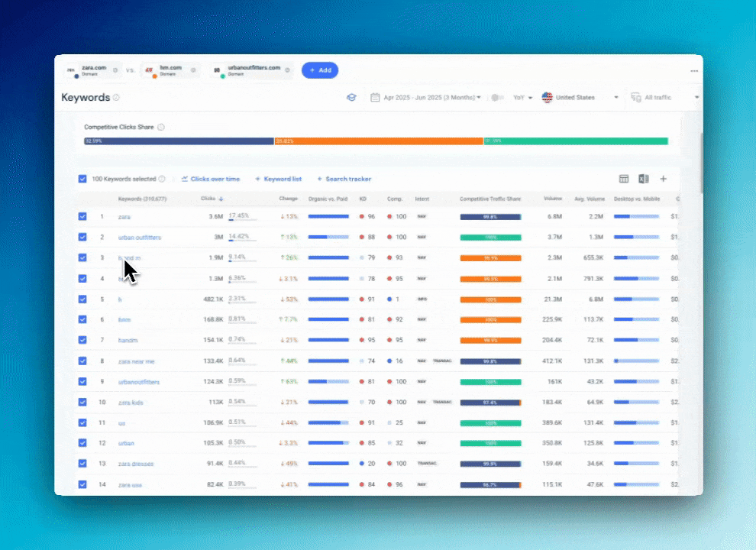Open the urban outfitters keyword link

[139, 238]
